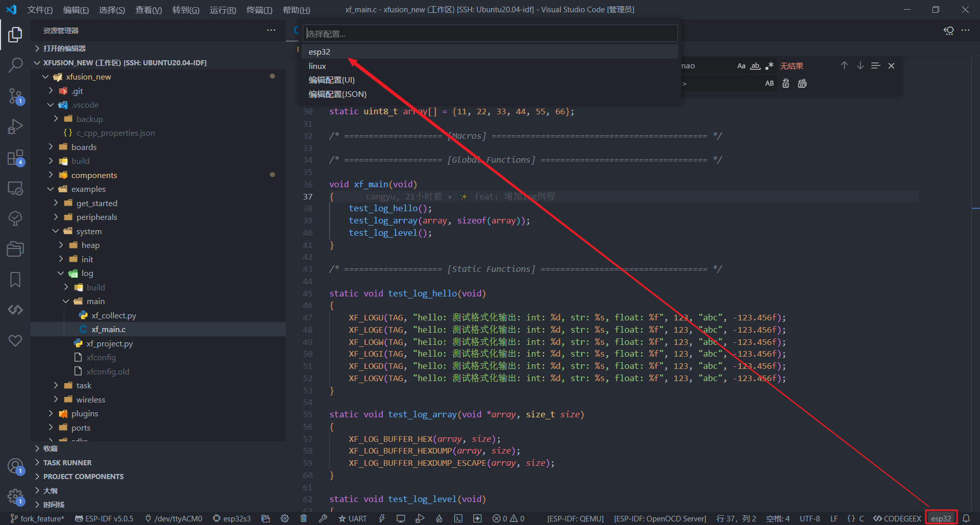The width and height of the screenshot is (980, 525).
Task: Go to next match arrow in find widget
Action: point(860,65)
